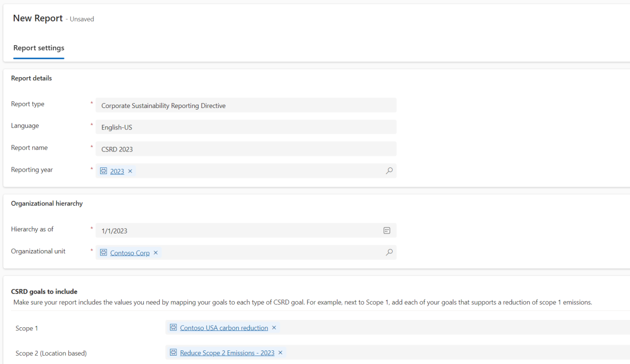Click the Organizational unit label
This screenshot has width=630, height=364.
pos(38,251)
